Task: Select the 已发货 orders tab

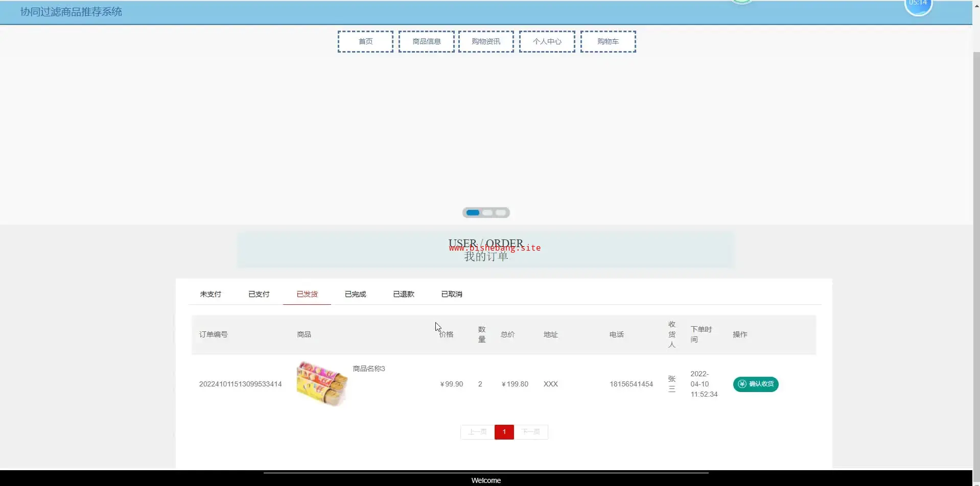Action: click(307, 294)
